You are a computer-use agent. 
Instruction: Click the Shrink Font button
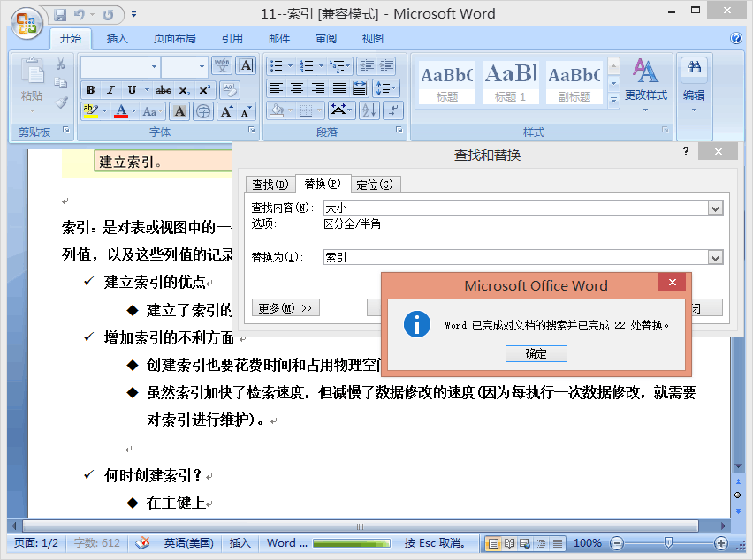[246, 111]
